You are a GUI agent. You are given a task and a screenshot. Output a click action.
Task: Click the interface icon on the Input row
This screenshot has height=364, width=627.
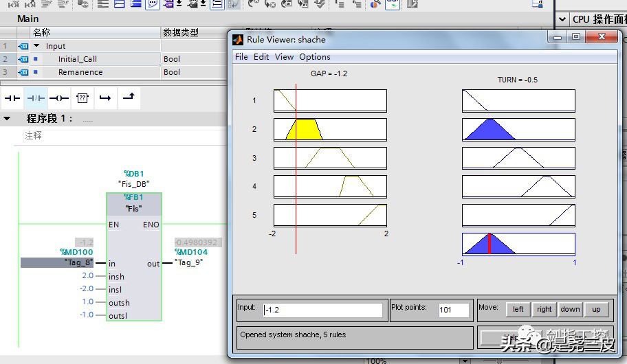23,46
